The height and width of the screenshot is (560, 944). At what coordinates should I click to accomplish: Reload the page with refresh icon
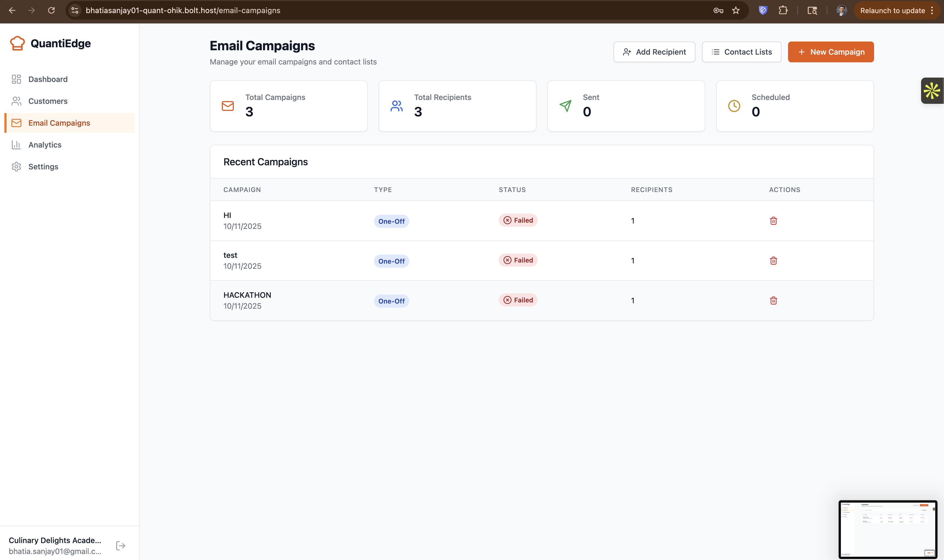coord(51,11)
